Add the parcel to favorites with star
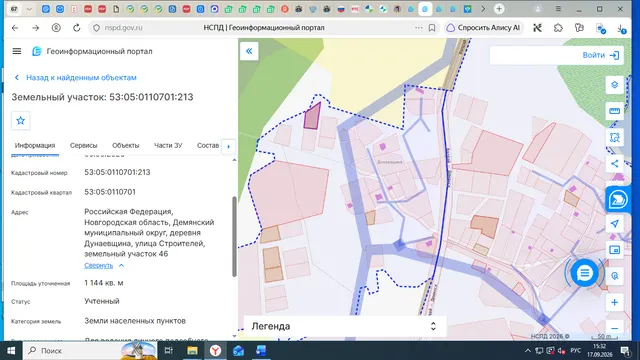 [20, 120]
